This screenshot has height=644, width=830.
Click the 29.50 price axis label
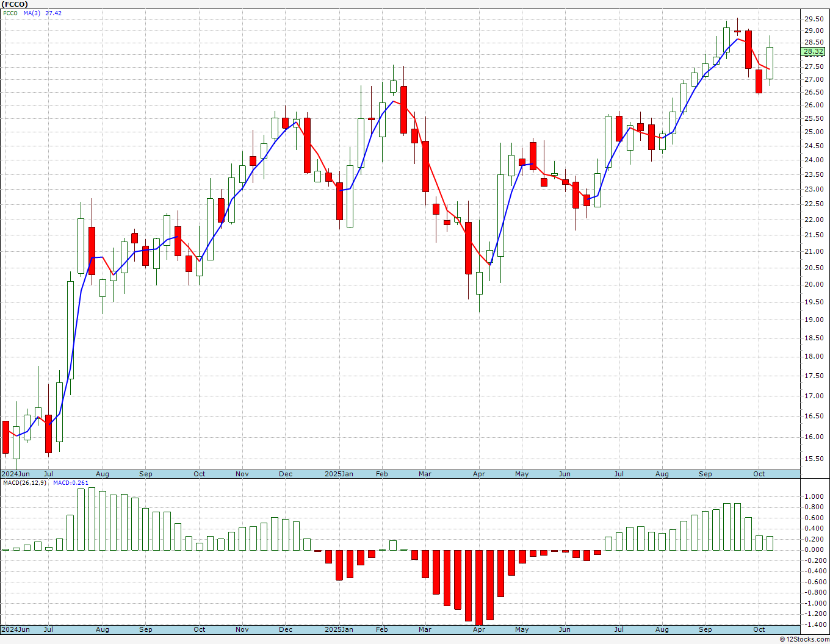814,19
